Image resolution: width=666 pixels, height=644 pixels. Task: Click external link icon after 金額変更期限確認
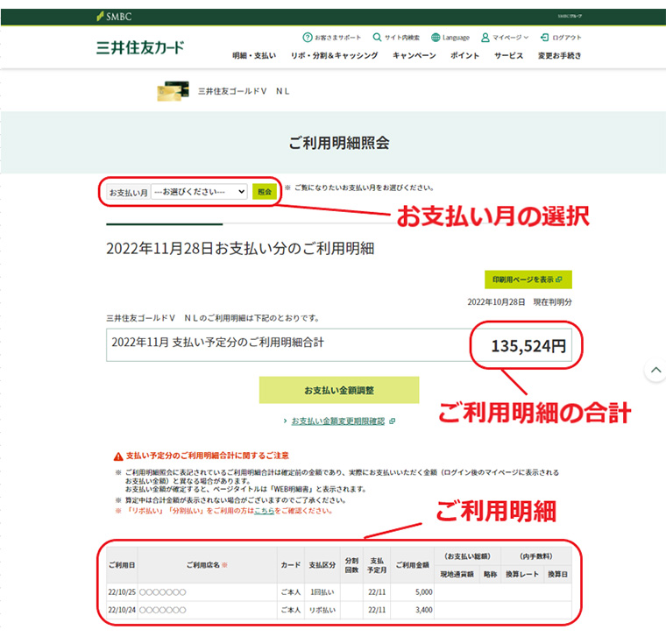tap(392, 421)
